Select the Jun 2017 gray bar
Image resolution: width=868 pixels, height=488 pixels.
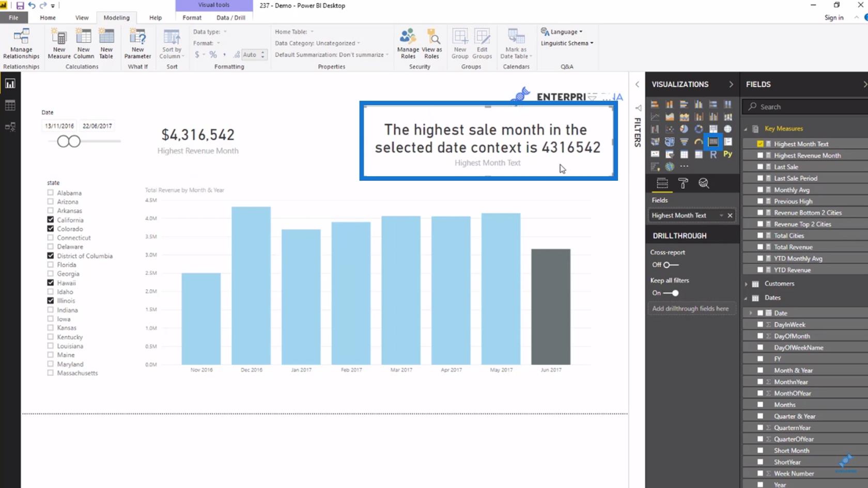click(551, 307)
